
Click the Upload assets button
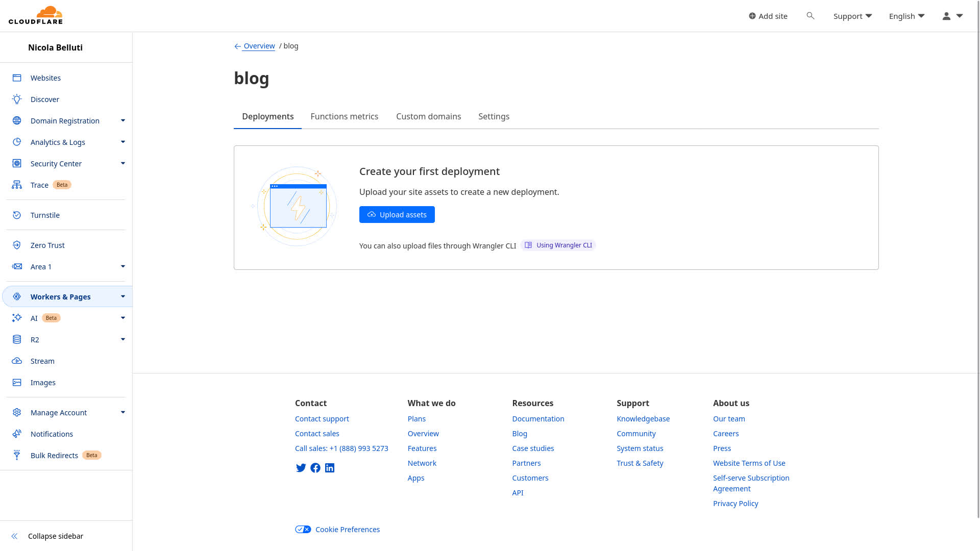(397, 214)
